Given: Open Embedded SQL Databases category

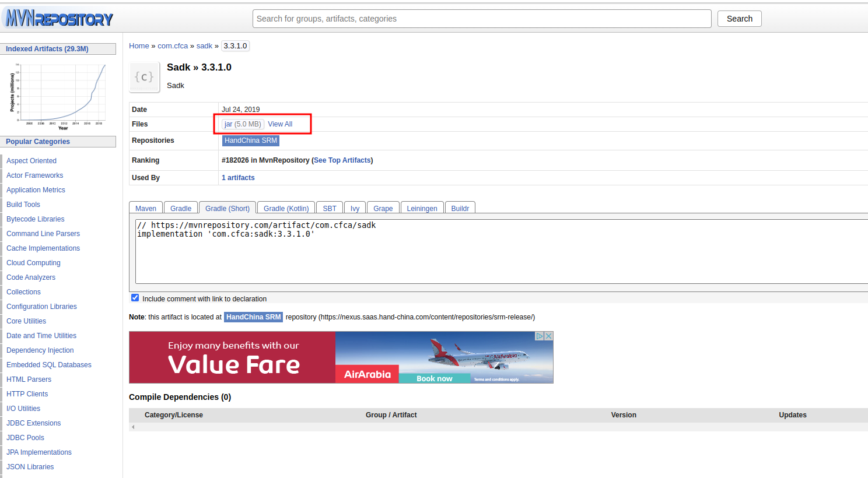Looking at the screenshot, I should click(49, 365).
